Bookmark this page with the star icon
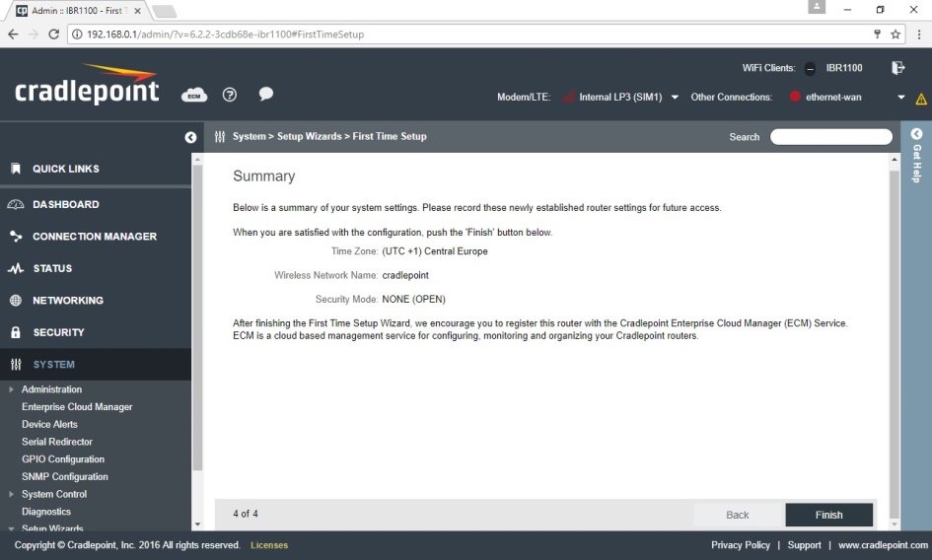The height and width of the screenshot is (560, 932). tap(896, 35)
